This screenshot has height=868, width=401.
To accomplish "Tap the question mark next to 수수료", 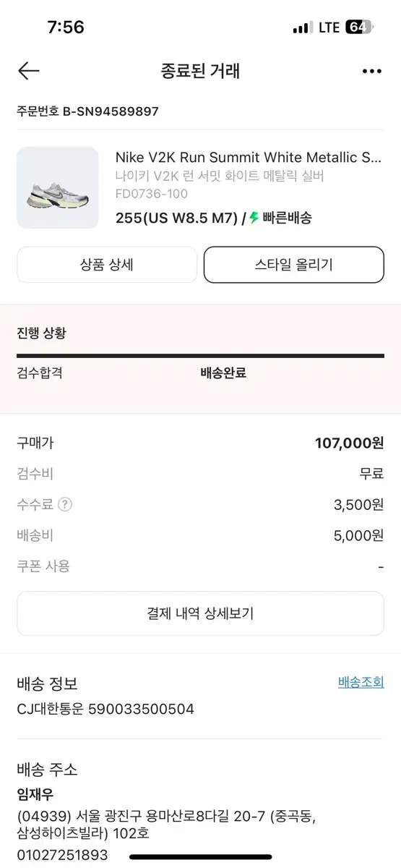I will 65,505.
